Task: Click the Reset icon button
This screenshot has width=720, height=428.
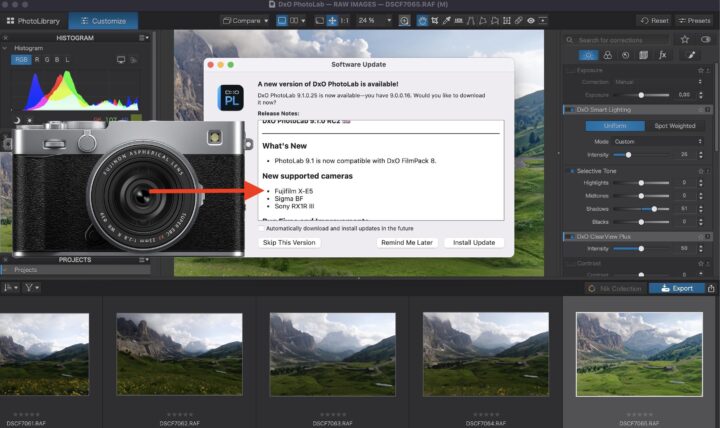Action: tap(654, 20)
